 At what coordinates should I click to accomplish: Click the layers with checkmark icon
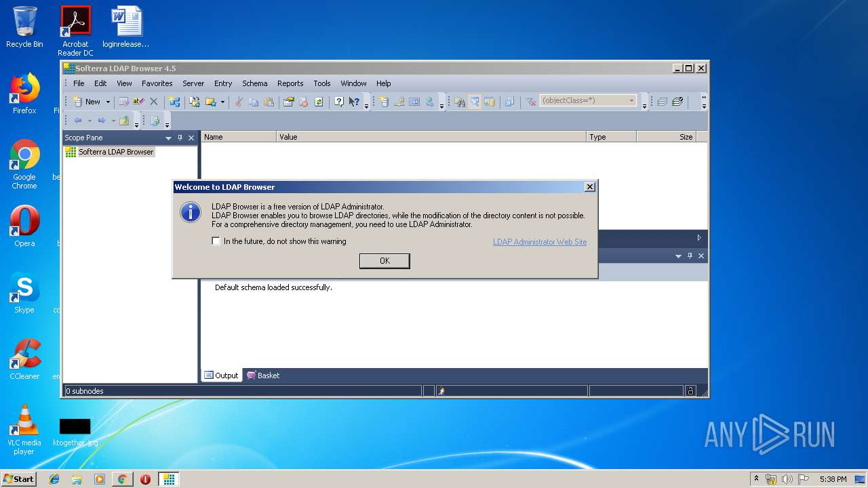click(677, 102)
